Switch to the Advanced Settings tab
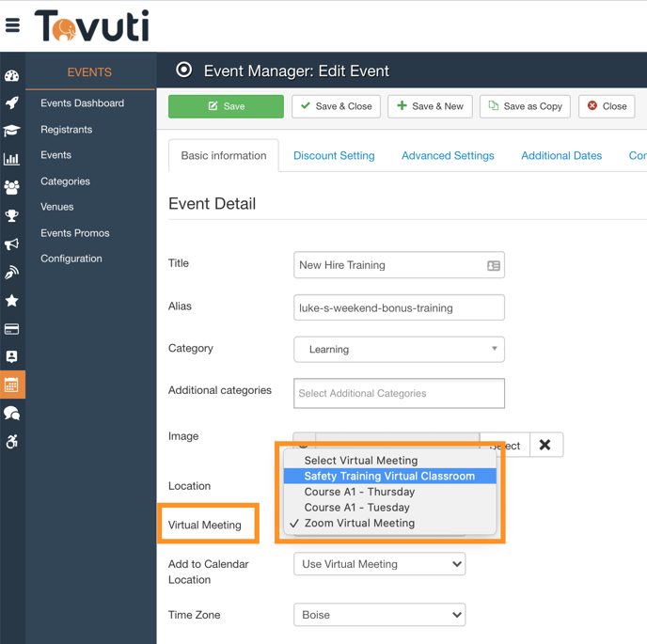Image resolution: width=647 pixels, height=644 pixels. pos(448,156)
